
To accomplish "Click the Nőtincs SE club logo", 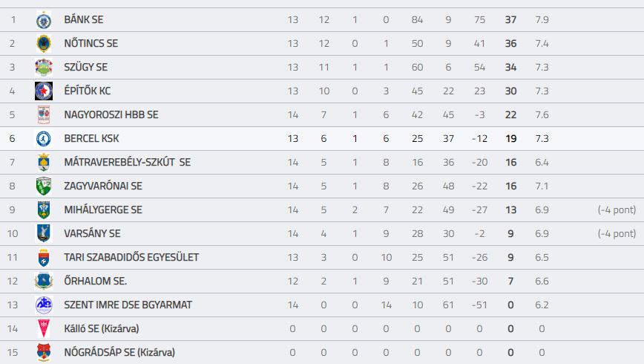I will 44,44.
